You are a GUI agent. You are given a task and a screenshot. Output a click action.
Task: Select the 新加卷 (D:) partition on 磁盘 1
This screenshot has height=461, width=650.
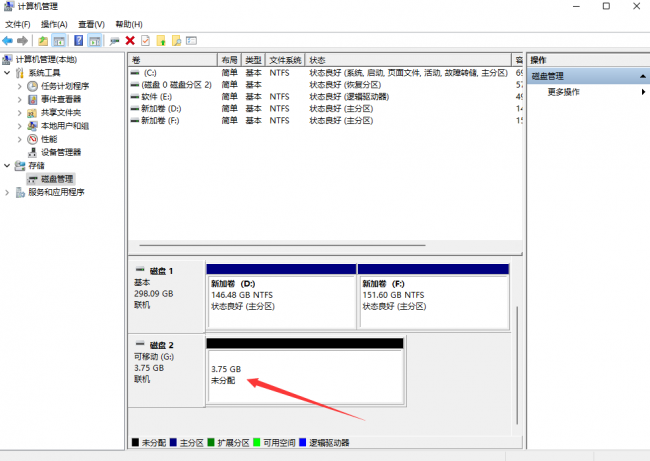coord(281,297)
